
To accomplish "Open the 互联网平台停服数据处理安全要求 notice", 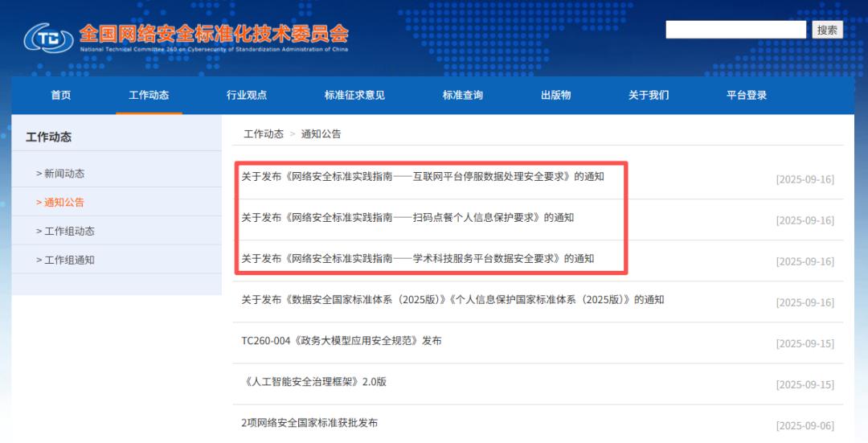I will click(423, 176).
